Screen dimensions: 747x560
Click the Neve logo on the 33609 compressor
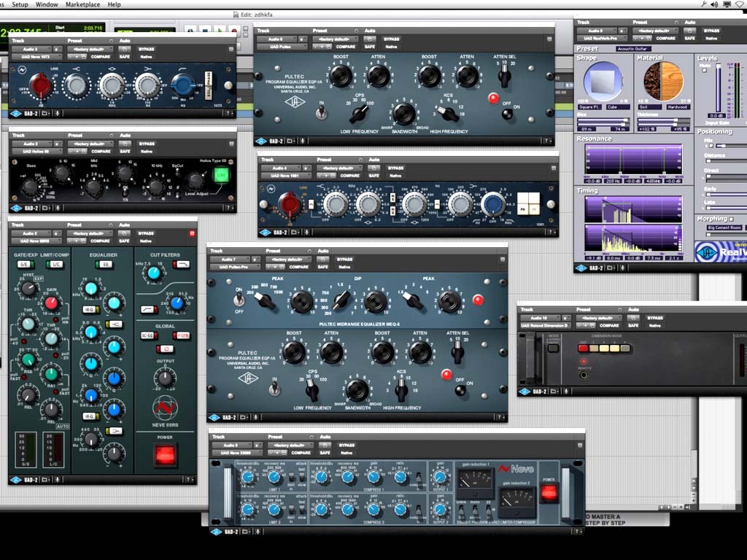(516, 469)
